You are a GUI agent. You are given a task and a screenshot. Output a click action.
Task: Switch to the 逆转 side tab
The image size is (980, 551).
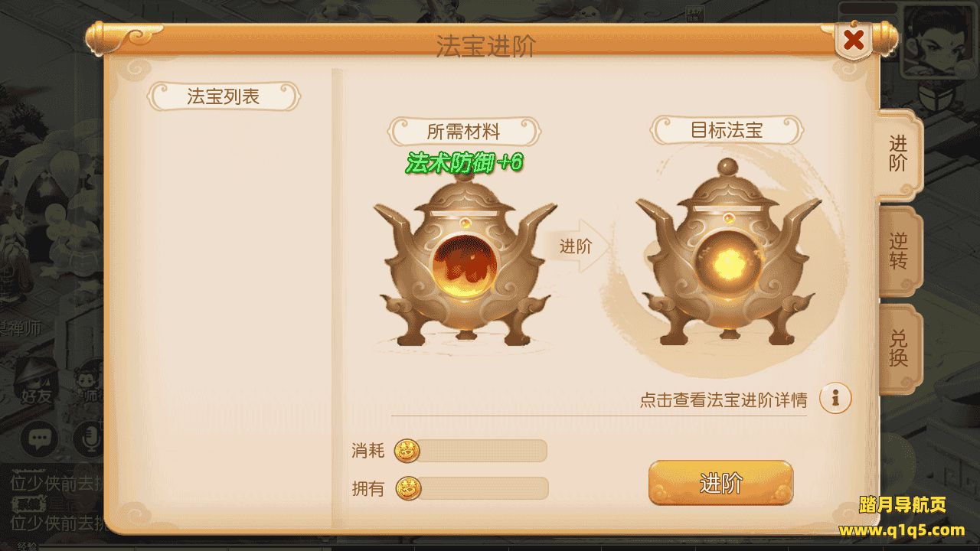point(899,251)
